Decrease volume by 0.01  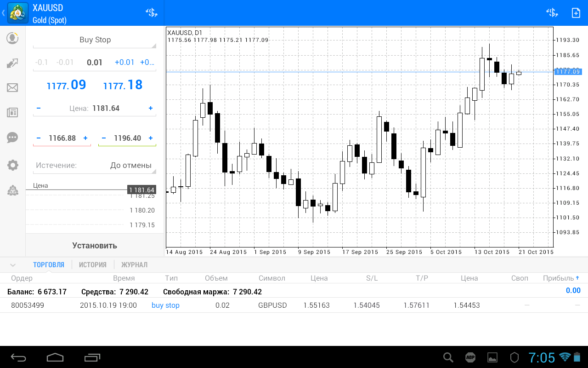[65, 63]
